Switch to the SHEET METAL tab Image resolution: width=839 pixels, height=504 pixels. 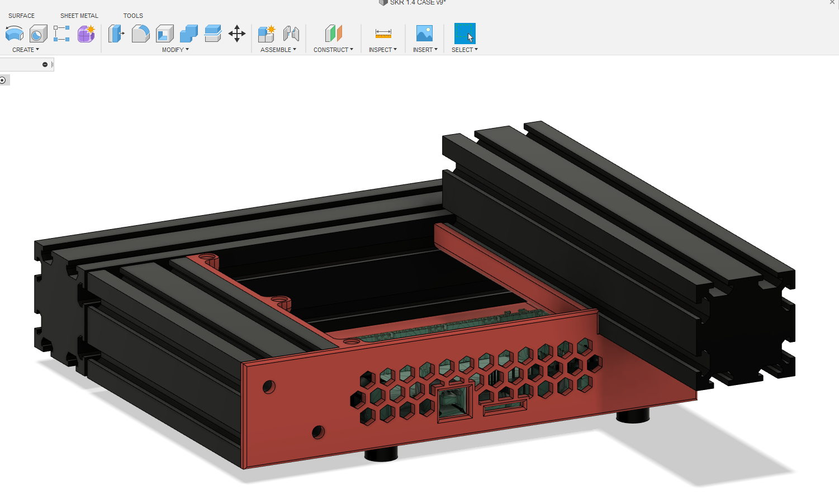(x=79, y=16)
